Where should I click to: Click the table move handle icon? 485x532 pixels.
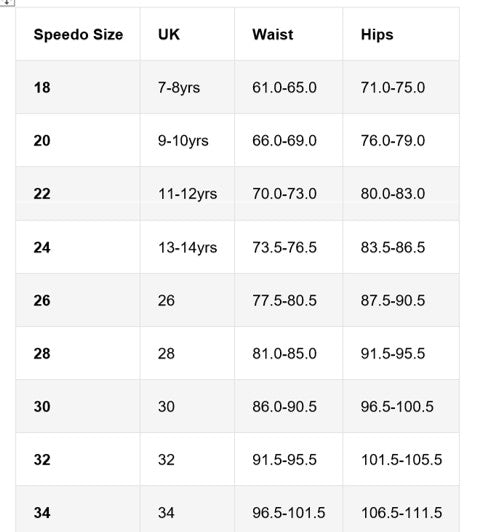[x=7, y=2]
